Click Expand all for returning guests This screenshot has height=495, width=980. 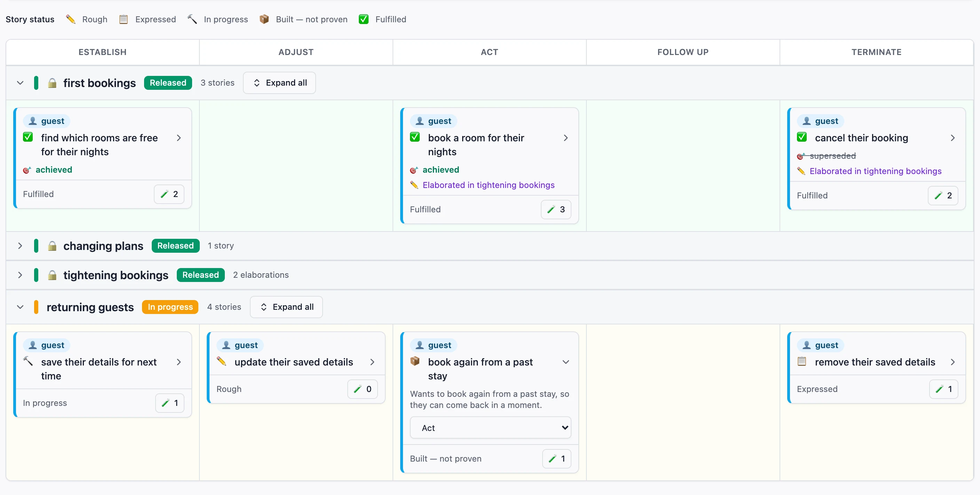(x=286, y=307)
